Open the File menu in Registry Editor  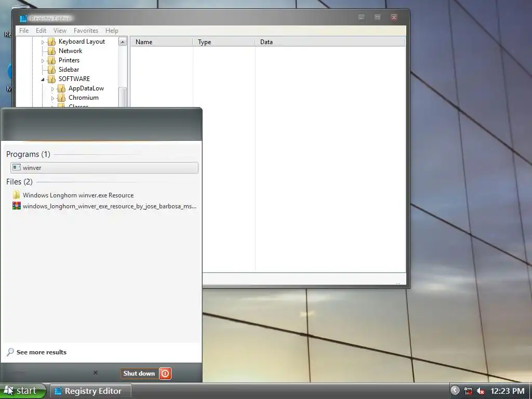(x=24, y=31)
